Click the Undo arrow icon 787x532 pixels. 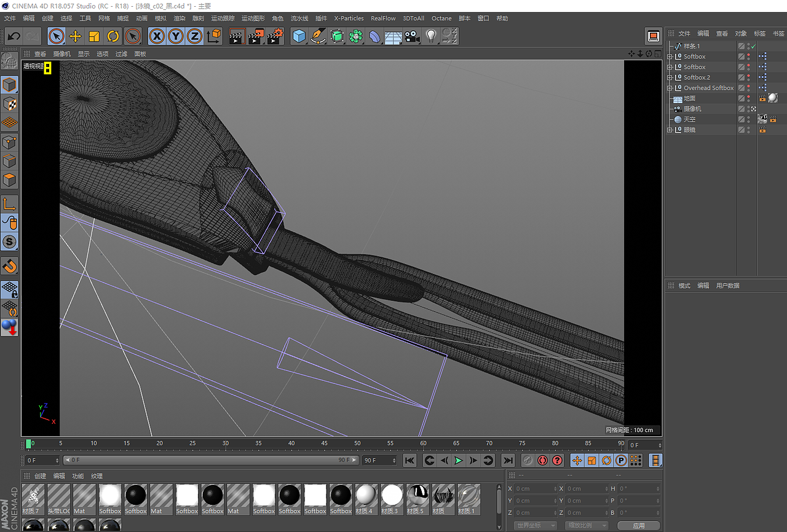14,36
